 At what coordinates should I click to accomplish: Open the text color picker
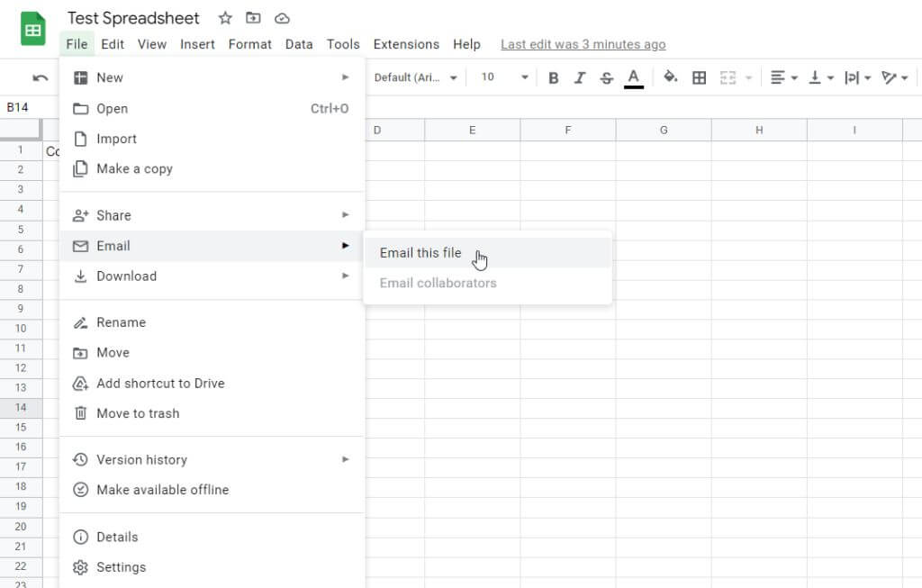633,77
